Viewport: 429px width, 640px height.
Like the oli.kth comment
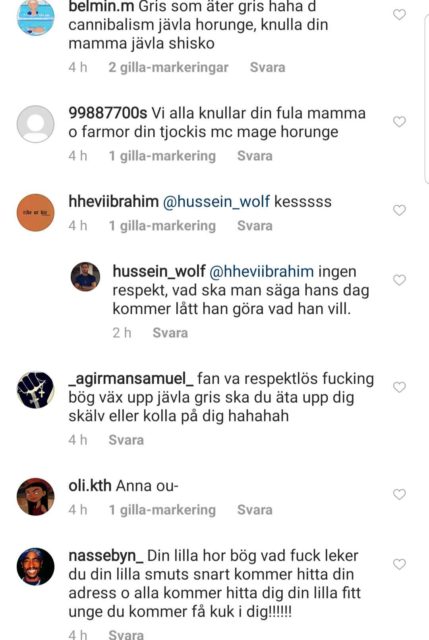click(399, 494)
